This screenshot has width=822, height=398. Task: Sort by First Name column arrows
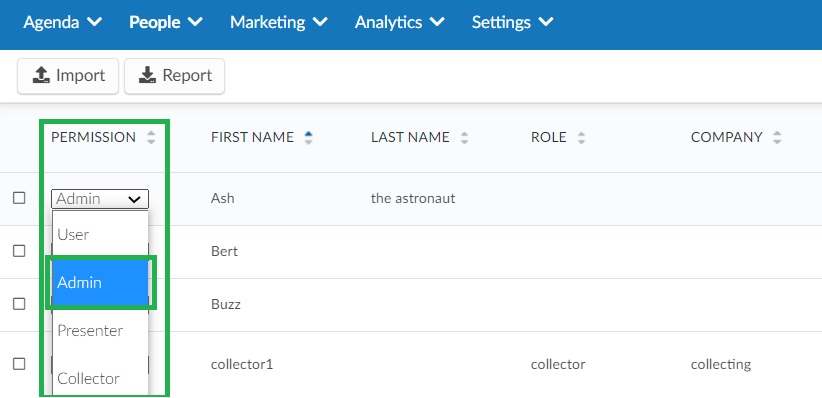[308, 138]
